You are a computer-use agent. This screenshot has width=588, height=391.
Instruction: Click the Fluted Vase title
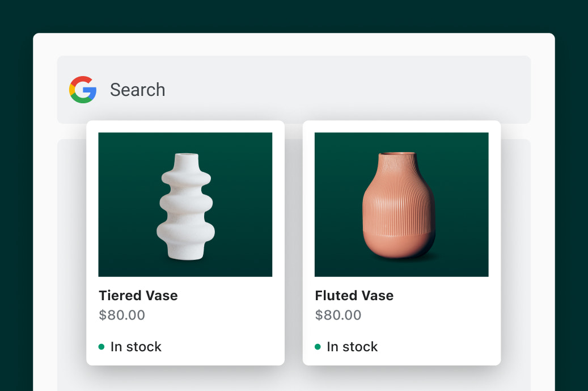point(354,296)
